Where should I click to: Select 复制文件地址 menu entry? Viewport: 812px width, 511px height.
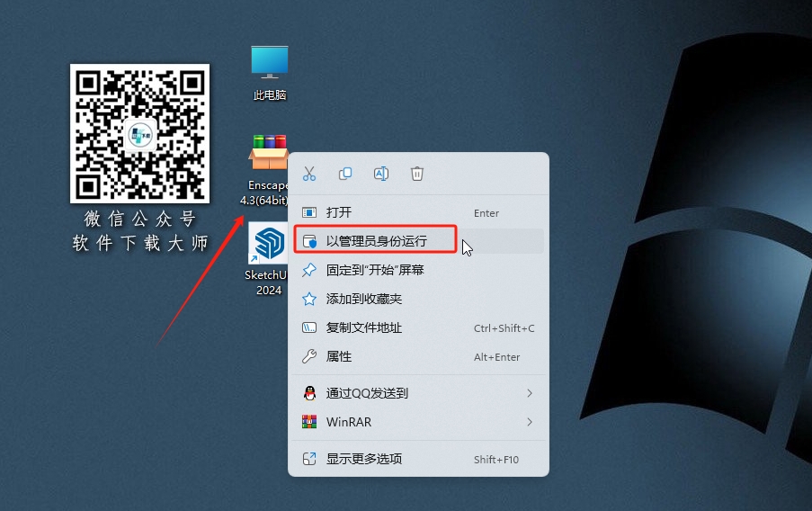418,328
